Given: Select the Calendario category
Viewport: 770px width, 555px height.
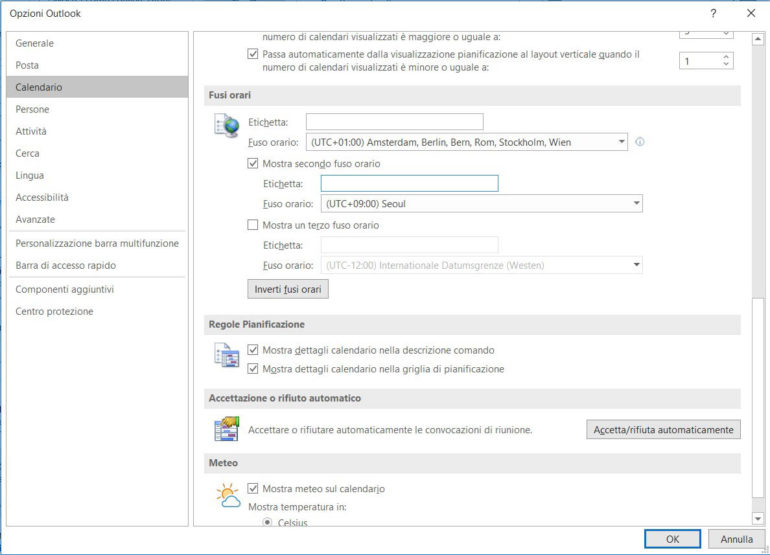Looking at the screenshot, I should tap(97, 87).
